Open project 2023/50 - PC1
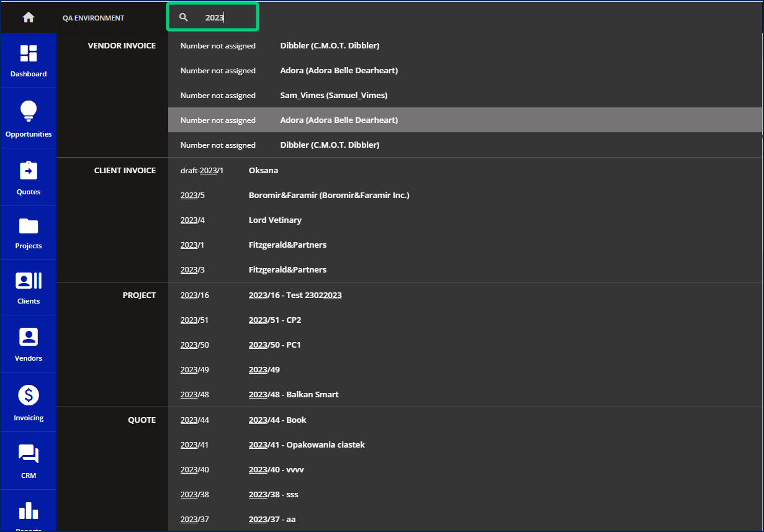Image resolution: width=764 pixels, height=532 pixels. (465, 345)
